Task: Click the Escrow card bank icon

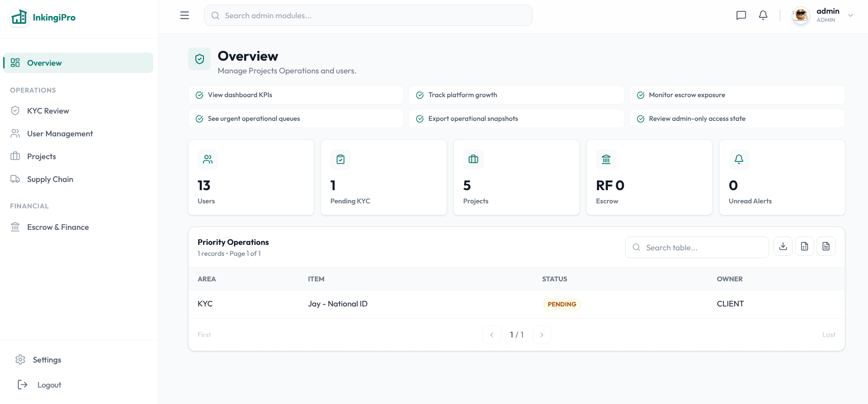Action: (606, 159)
